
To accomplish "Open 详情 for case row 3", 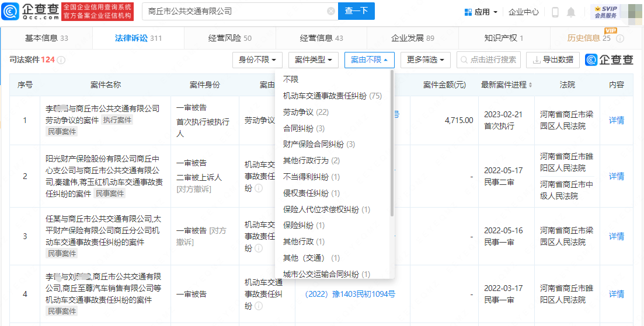I will (617, 237).
